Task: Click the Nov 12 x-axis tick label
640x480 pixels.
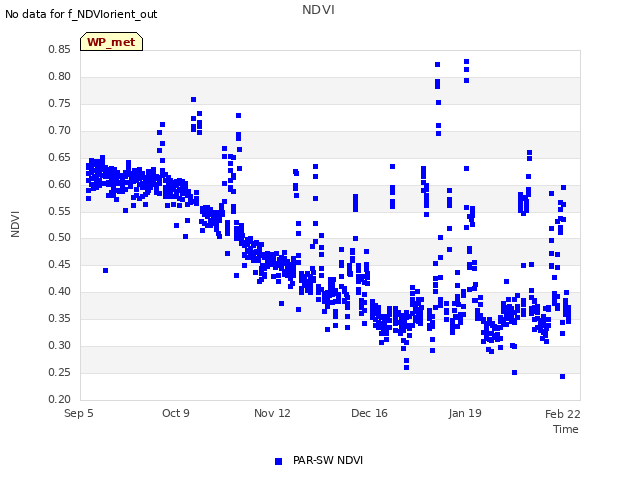Action: (x=272, y=413)
